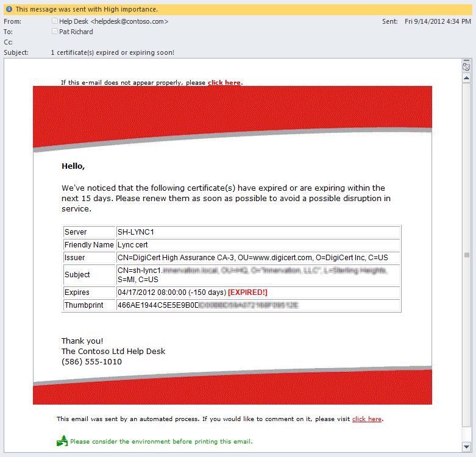Click 'The Contoso Ltd Help Desk' signature
Image resolution: width=476 pixels, height=457 pixels.
(x=113, y=351)
